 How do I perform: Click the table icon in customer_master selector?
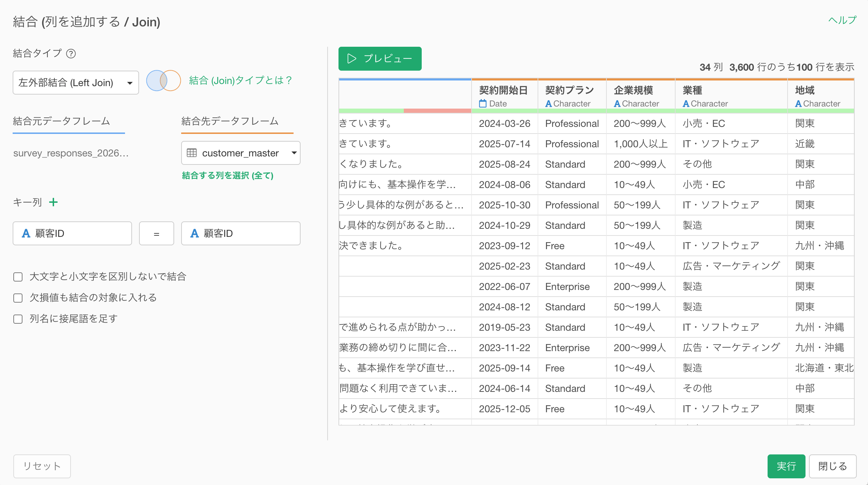(192, 153)
